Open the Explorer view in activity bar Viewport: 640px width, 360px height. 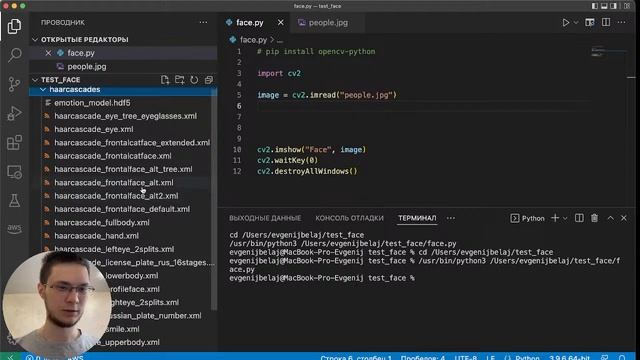point(14,27)
